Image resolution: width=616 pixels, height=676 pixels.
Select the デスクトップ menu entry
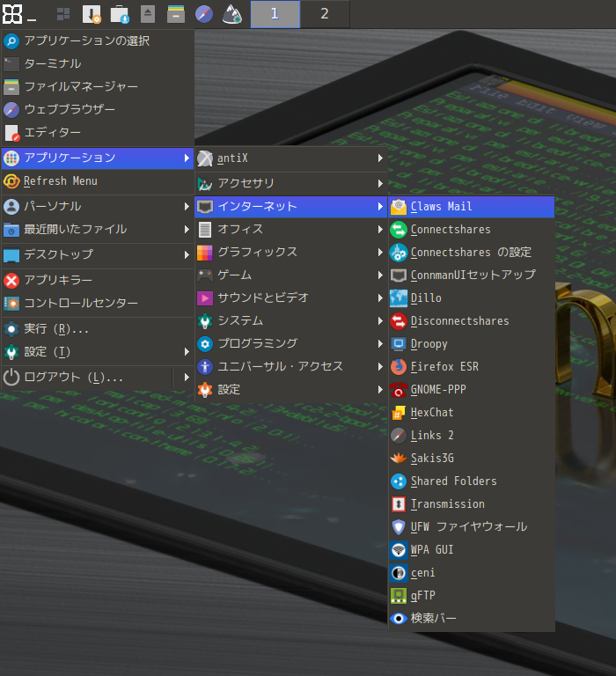click(x=98, y=254)
